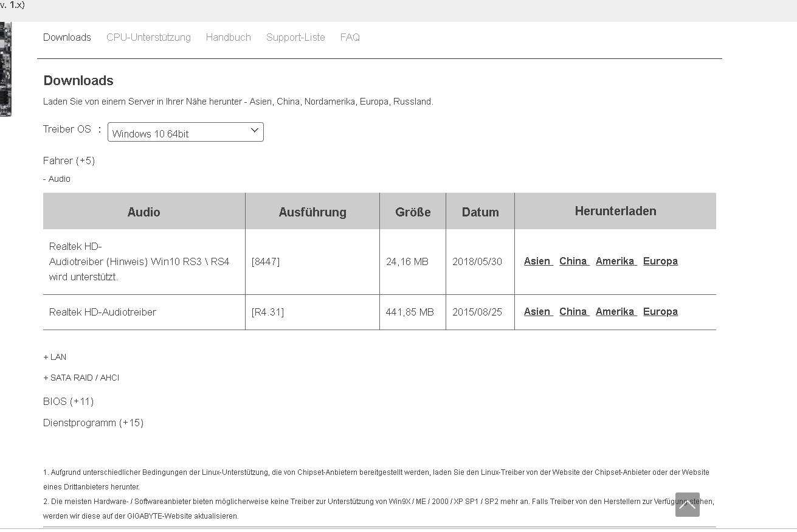Open the FAQ tab

point(350,37)
